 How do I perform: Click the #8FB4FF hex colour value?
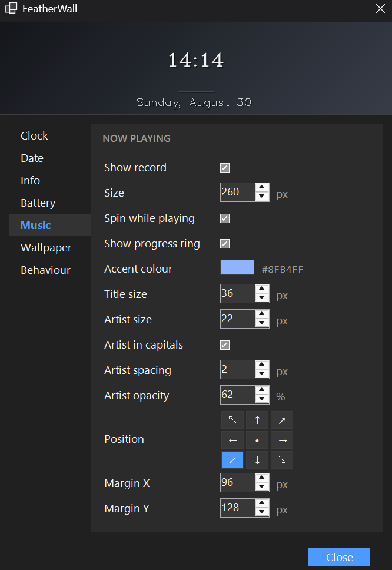click(x=283, y=269)
